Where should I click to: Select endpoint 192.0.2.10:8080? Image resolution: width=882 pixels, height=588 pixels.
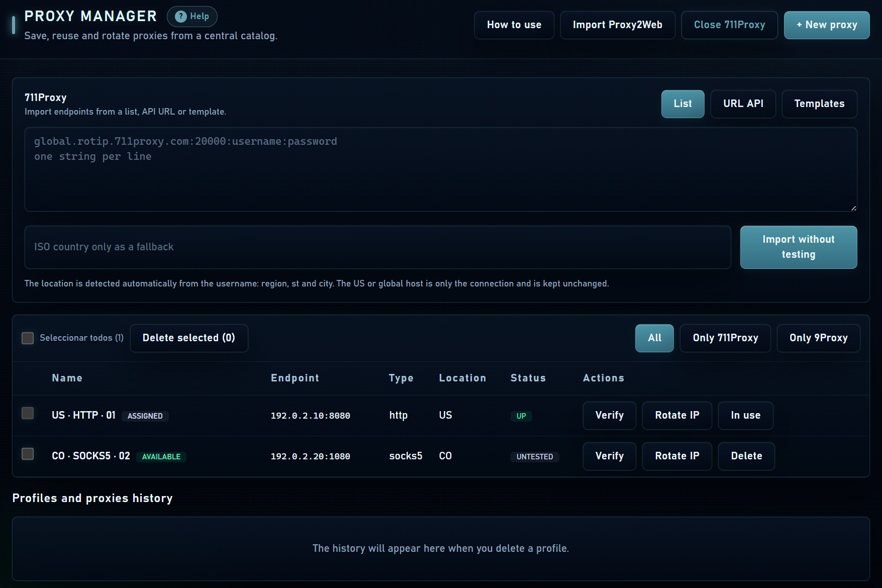point(310,416)
